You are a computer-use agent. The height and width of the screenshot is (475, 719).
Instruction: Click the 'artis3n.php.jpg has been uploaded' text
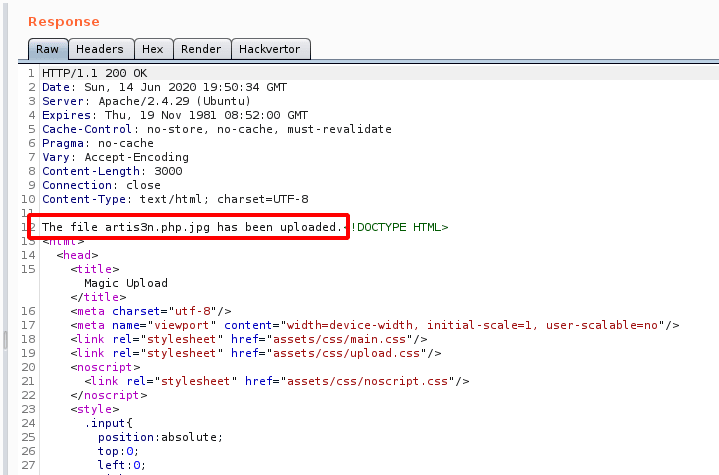223,227
